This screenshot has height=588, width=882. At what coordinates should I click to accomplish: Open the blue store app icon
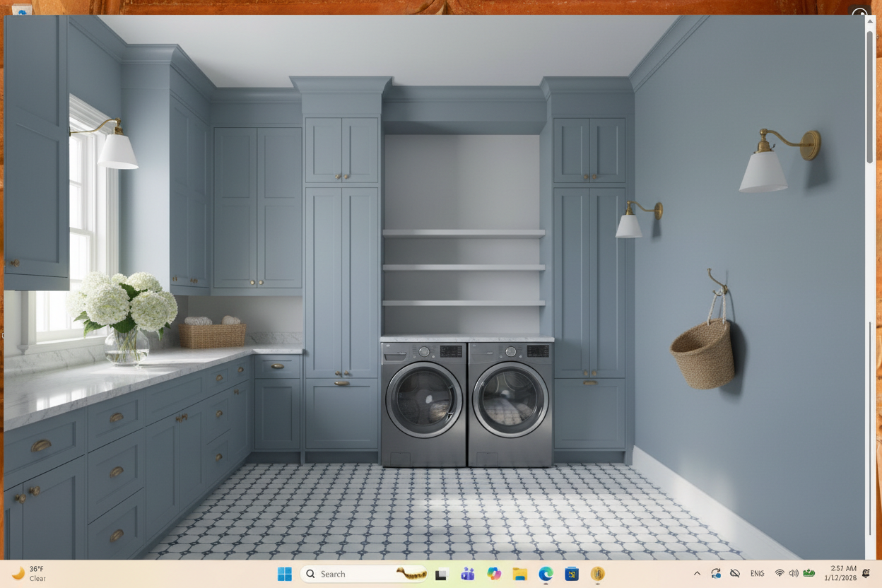pos(572,574)
